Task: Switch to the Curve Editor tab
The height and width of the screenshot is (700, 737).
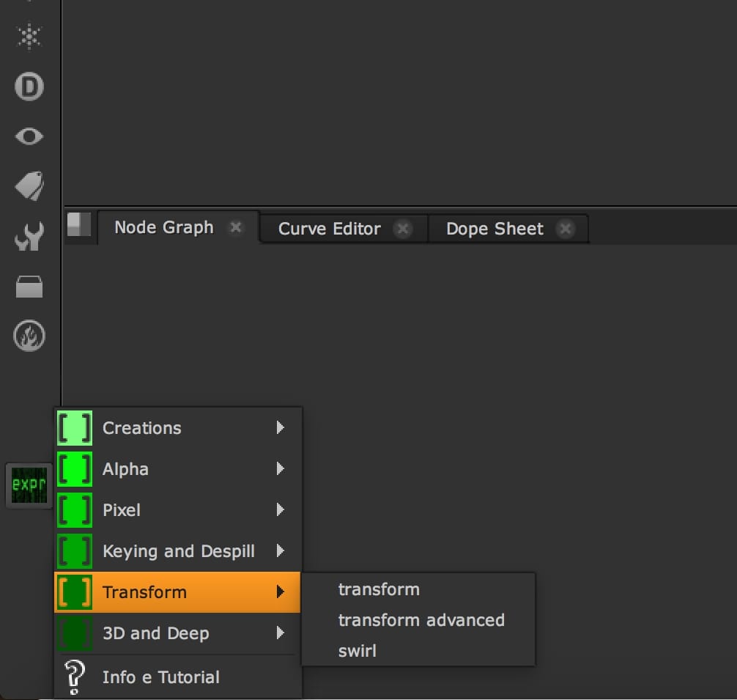Action: [329, 229]
